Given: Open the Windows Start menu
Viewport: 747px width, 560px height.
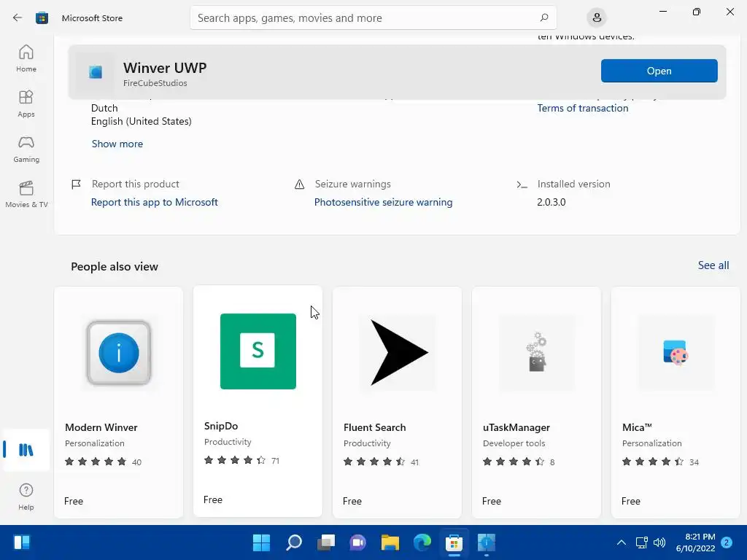Looking at the screenshot, I should pyautogui.click(x=261, y=542).
